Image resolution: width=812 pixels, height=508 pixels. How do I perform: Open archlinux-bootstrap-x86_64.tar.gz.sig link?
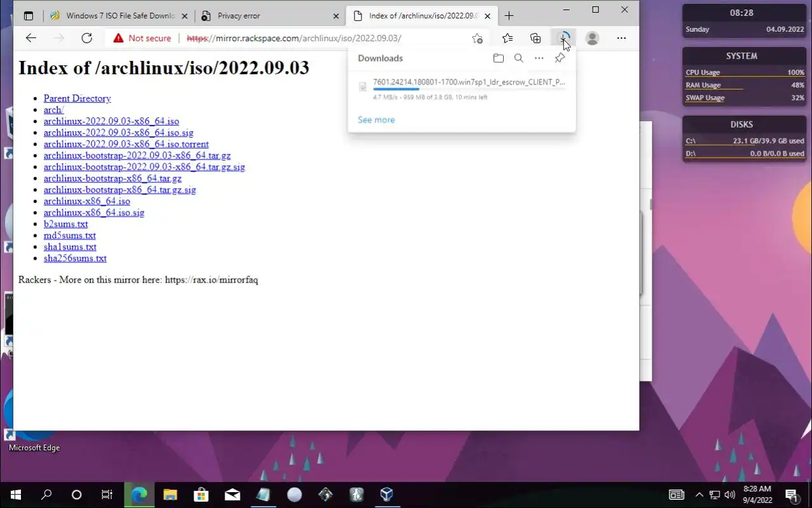coord(120,190)
